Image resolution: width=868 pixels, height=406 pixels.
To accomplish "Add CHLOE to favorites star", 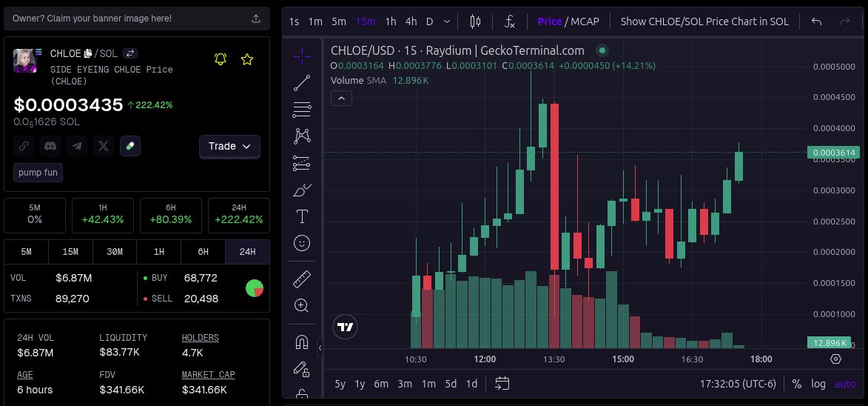I will click(247, 59).
